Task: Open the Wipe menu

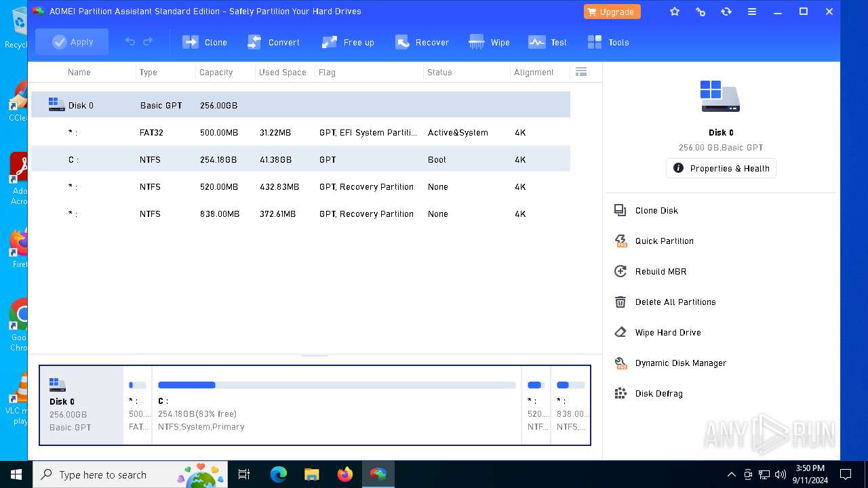Action: (489, 42)
